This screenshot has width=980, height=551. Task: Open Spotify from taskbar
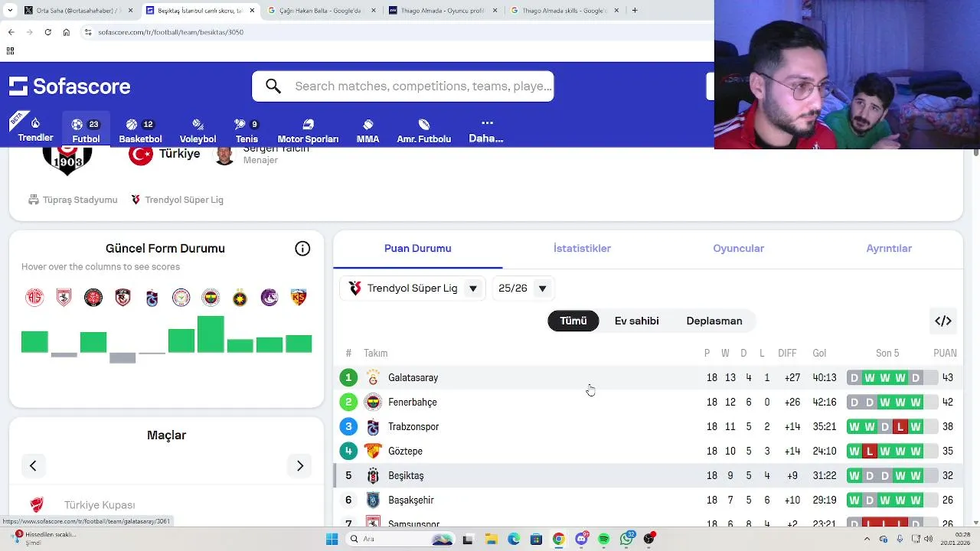tap(604, 540)
